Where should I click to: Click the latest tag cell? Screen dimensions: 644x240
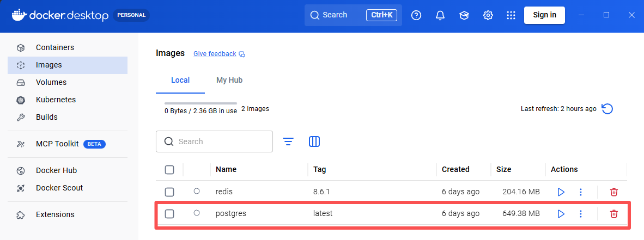[323, 213]
